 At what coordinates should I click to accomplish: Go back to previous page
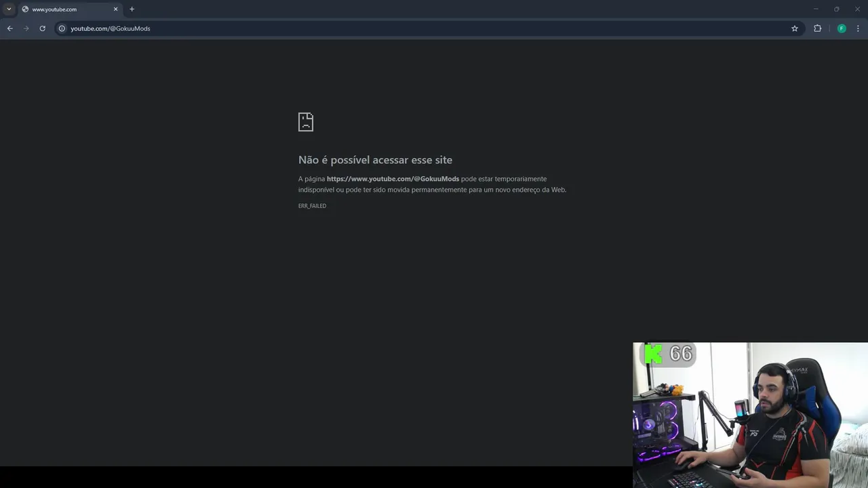coord(9,28)
